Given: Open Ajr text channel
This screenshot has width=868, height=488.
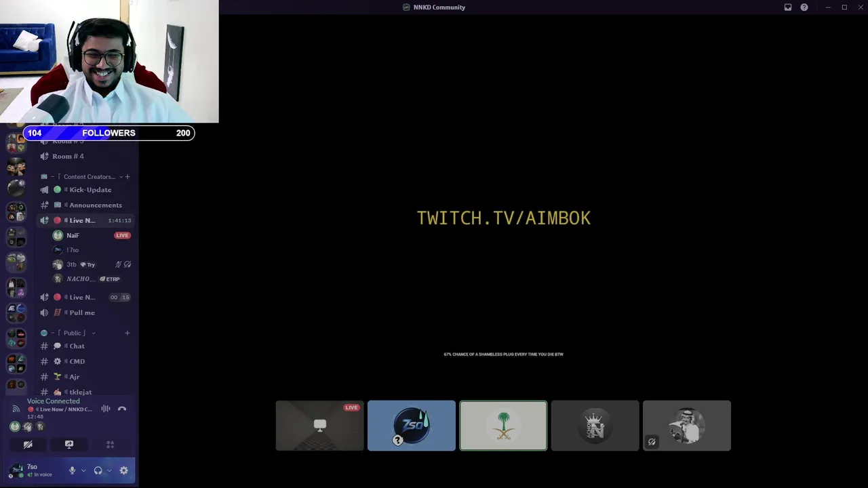Looking at the screenshot, I should [x=85, y=376].
